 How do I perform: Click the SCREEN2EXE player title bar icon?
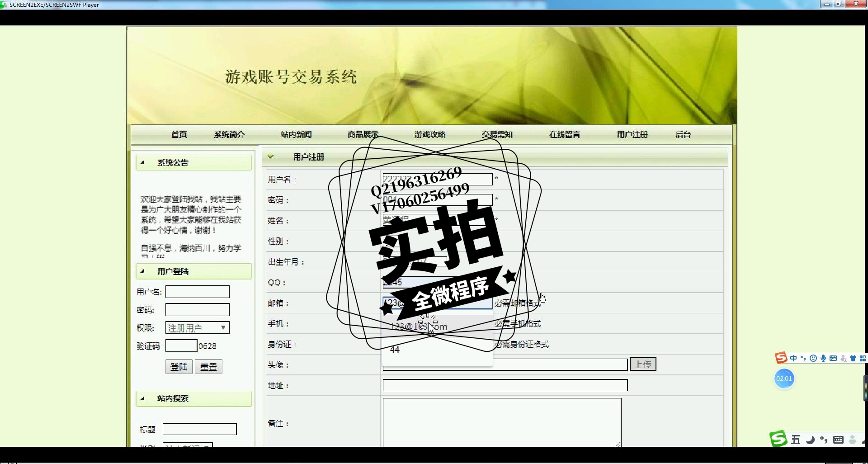coord(4,5)
